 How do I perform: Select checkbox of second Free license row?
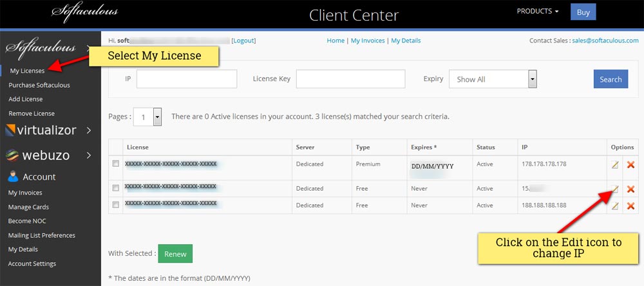pyautogui.click(x=116, y=205)
